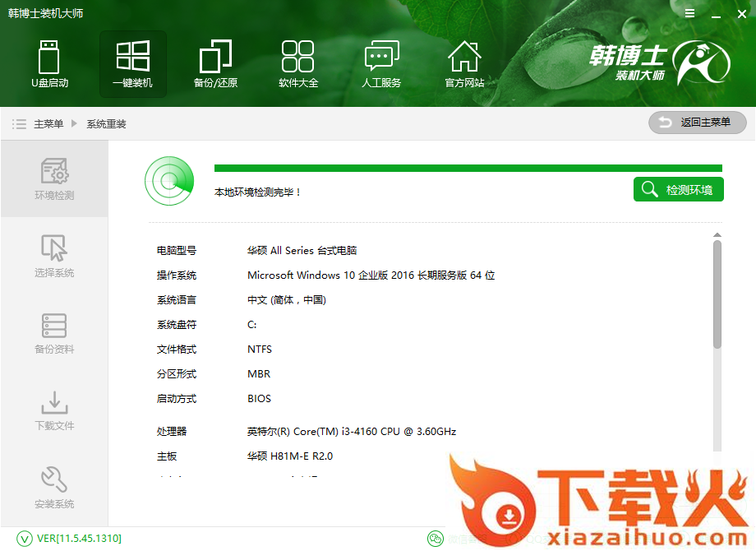756x551 pixels.
Task: Click the 分区形式 label
Action: point(177,373)
